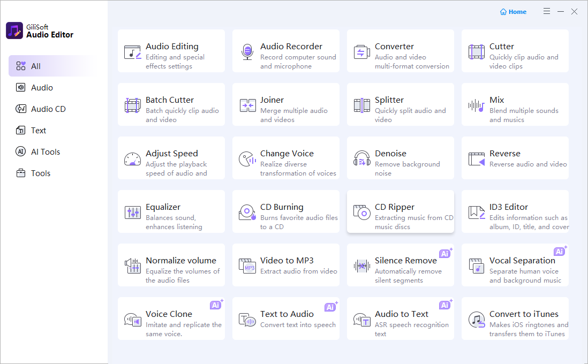Click the AI badge on Vocal Separation
This screenshot has height=364, width=588.
[x=560, y=251]
